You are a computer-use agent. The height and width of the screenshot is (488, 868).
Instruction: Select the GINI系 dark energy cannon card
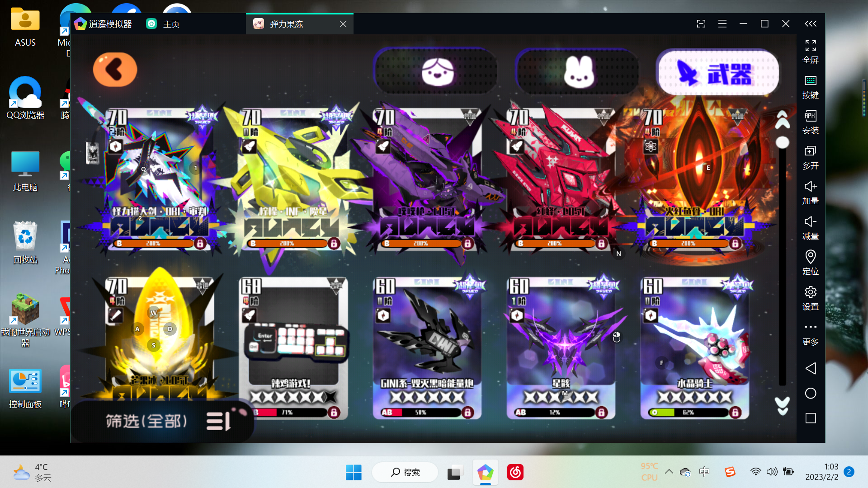(427, 348)
